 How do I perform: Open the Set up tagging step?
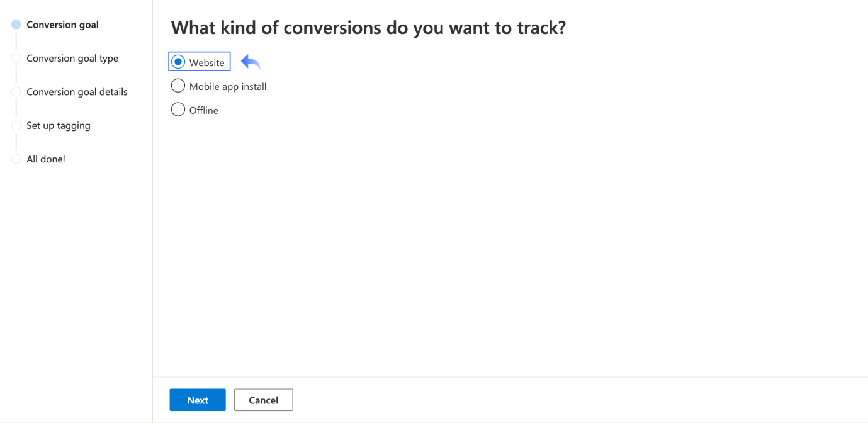(59, 126)
